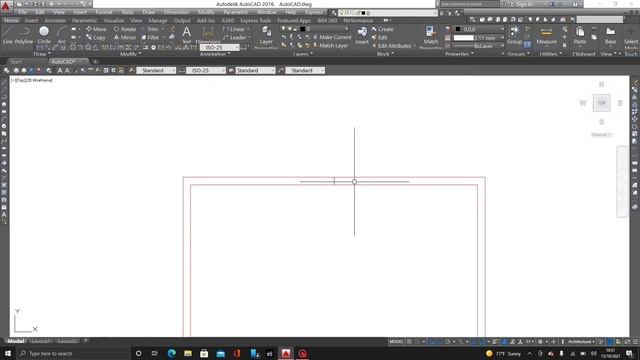Select the Circle tool

click(x=44, y=35)
